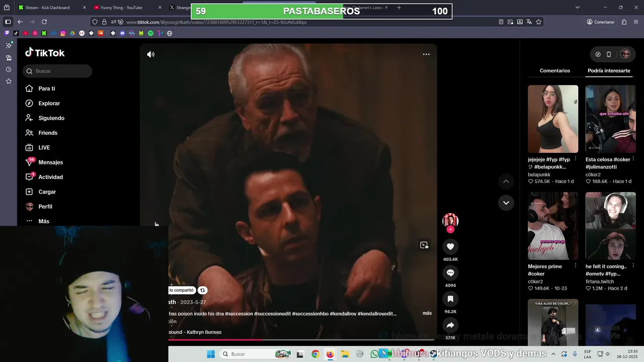Show hidden system tray icons chevron

pyautogui.click(x=553, y=354)
